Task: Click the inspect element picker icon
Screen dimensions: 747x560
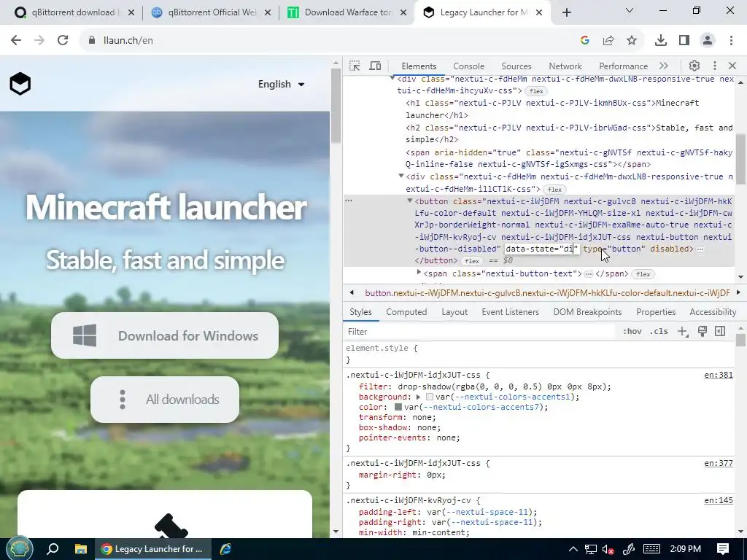Action: [355, 66]
